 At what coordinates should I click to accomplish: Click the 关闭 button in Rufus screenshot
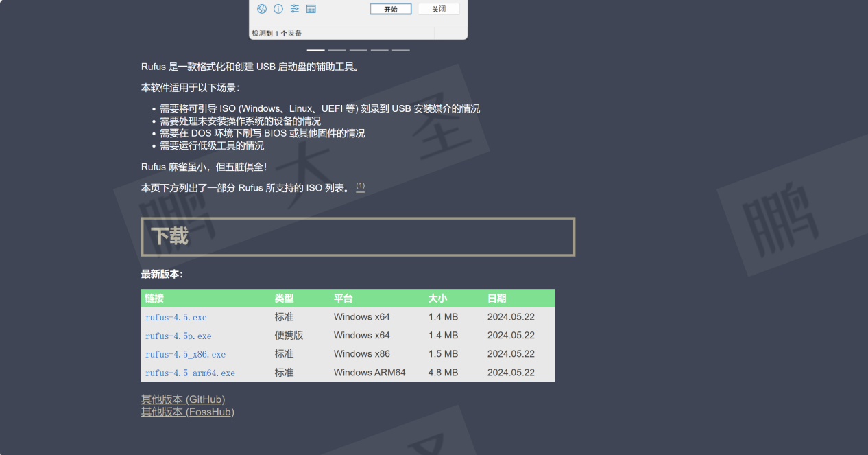tap(439, 9)
